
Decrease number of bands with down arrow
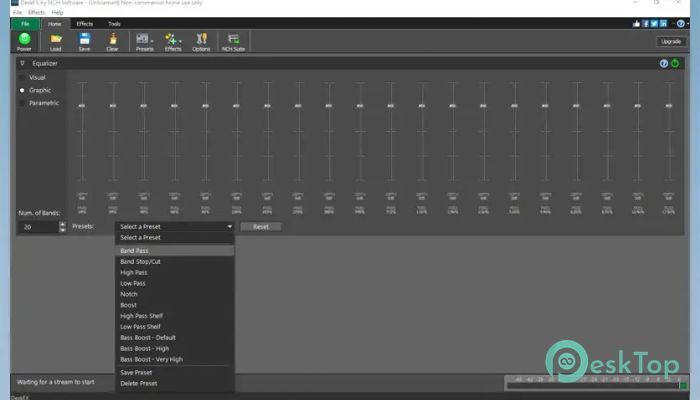point(62,229)
